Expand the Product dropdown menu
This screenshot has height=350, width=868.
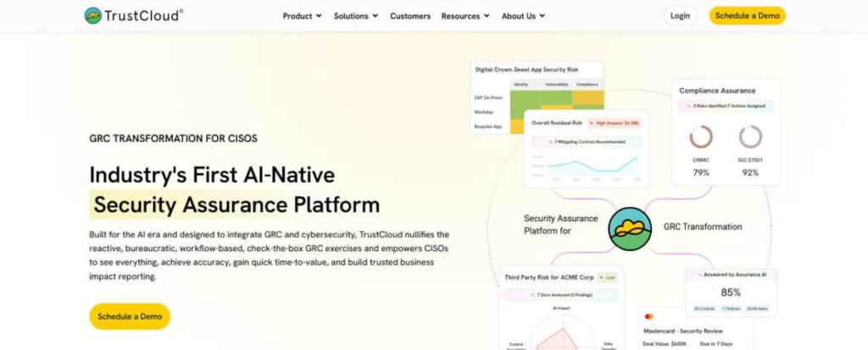coord(302,15)
